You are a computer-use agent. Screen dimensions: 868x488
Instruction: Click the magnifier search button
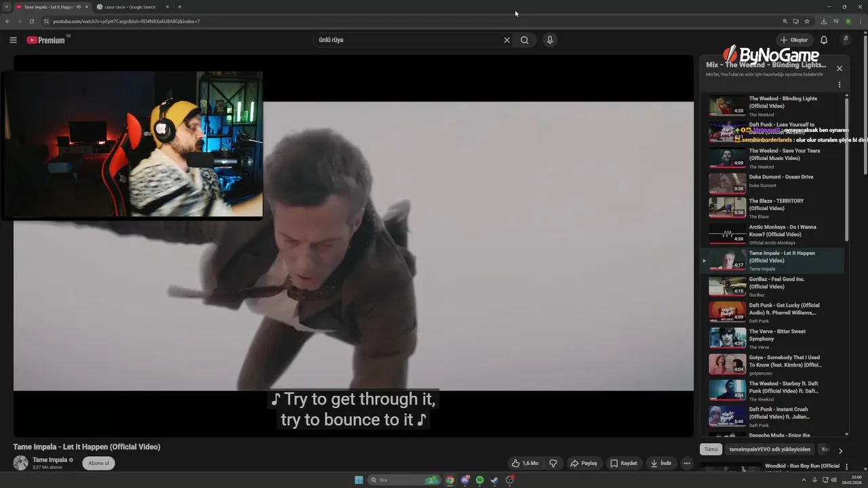525,40
